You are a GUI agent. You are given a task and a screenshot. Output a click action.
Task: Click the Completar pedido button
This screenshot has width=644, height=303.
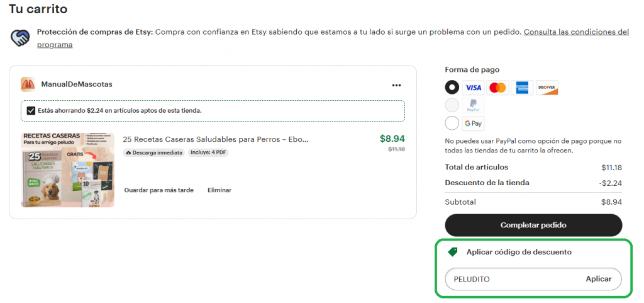(533, 226)
